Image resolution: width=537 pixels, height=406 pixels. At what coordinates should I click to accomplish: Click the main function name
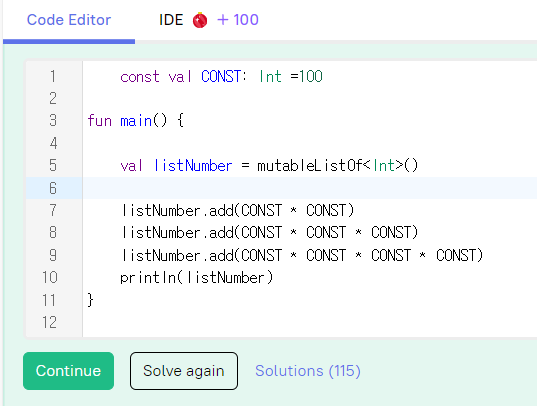tap(136, 121)
